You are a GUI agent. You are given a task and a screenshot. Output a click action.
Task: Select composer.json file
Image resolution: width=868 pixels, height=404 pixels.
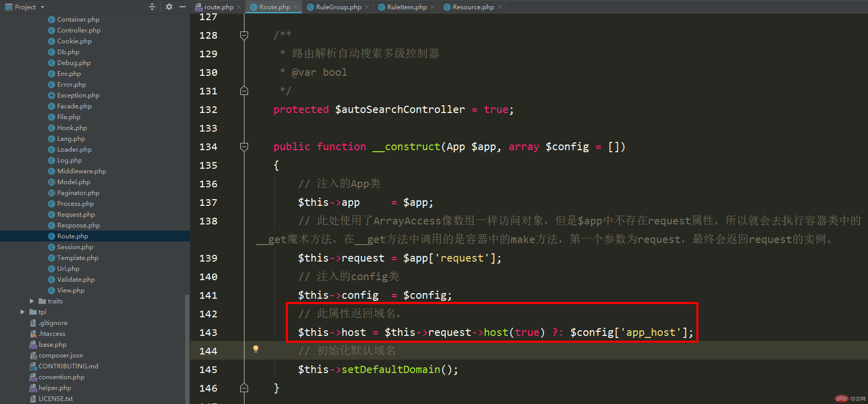[60, 355]
